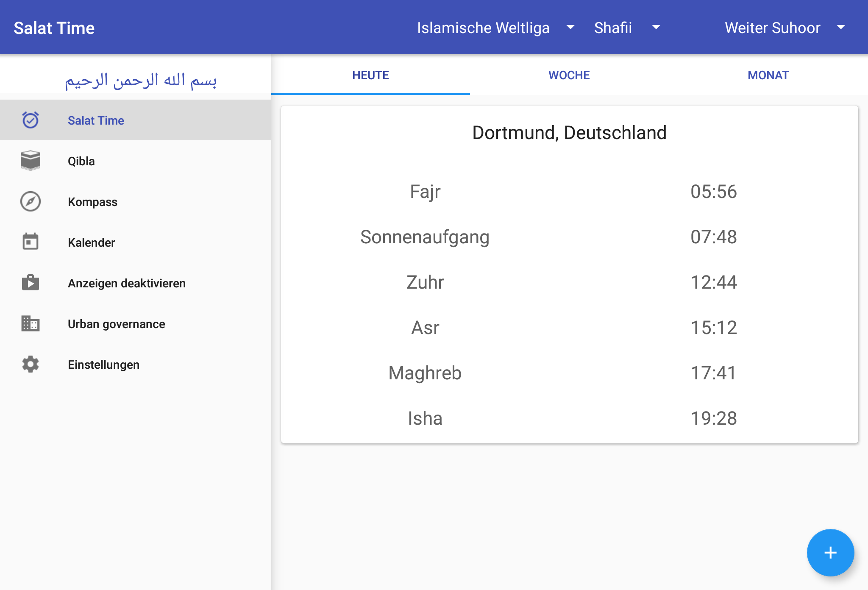
Task: Click the Qibla Kaaba icon
Action: point(31,161)
